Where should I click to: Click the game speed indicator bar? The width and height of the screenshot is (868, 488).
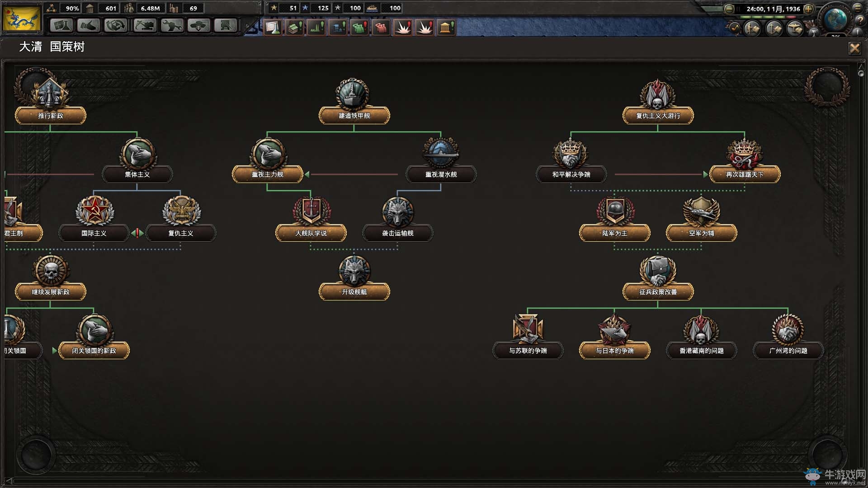click(x=769, y=17)
